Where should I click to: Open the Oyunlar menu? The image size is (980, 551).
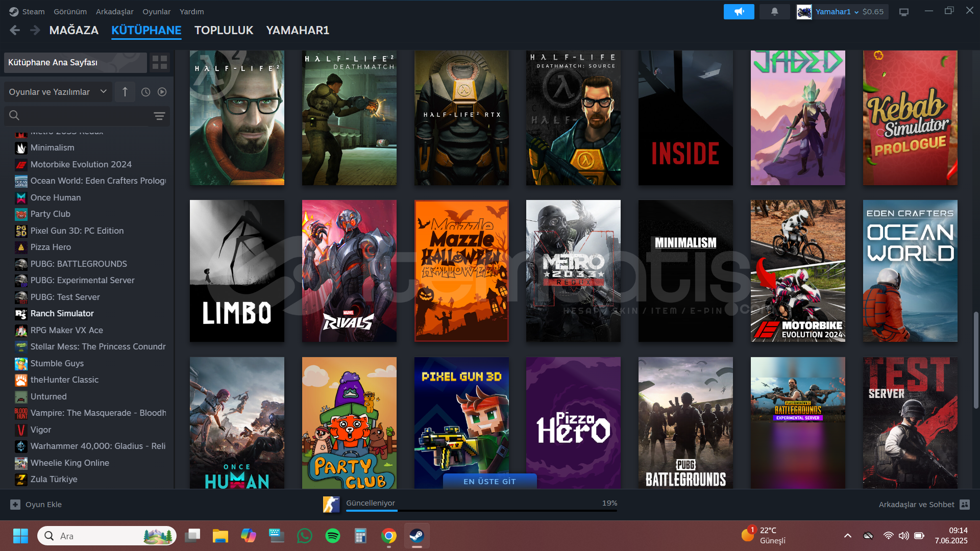(156, 12)
